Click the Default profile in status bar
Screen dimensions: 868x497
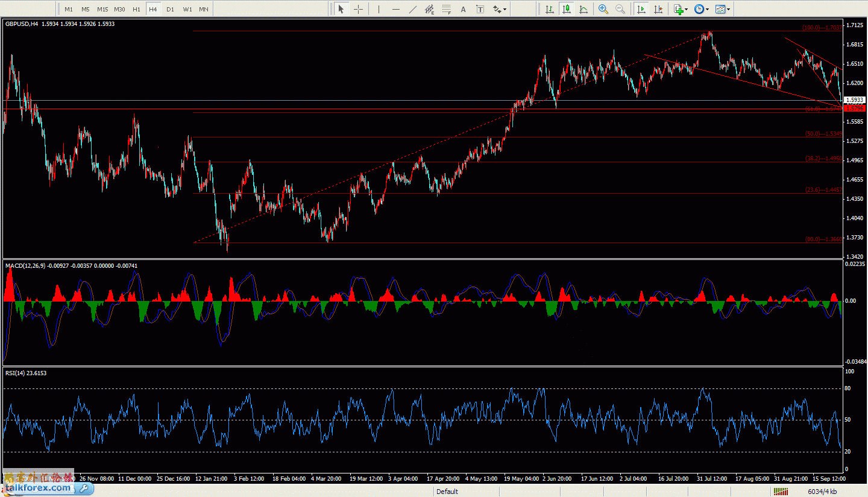(x=447, y=492)
